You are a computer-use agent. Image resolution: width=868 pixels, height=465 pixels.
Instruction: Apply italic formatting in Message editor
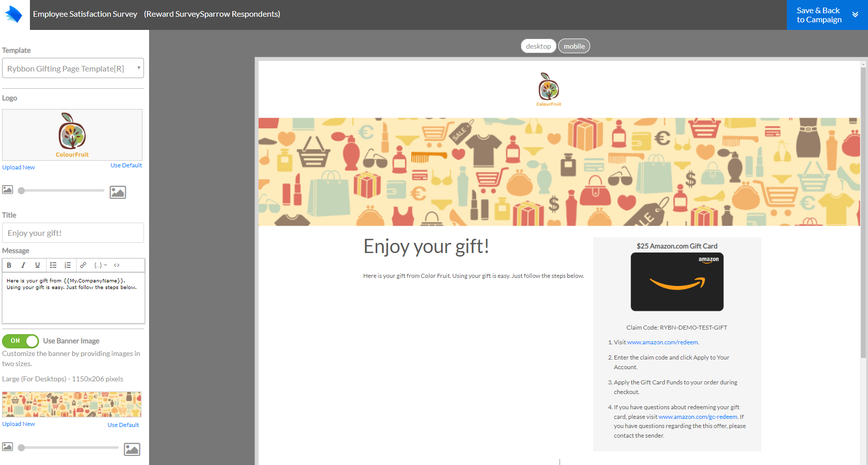23,265
